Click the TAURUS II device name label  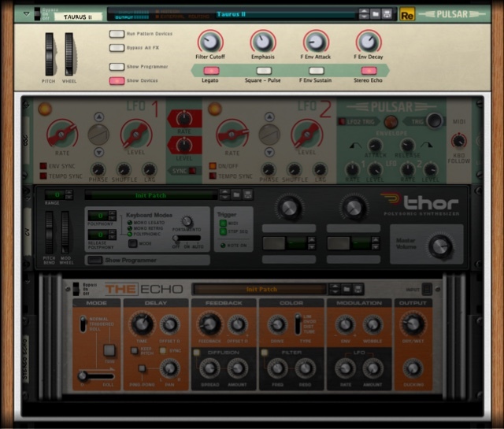[78, 17]
